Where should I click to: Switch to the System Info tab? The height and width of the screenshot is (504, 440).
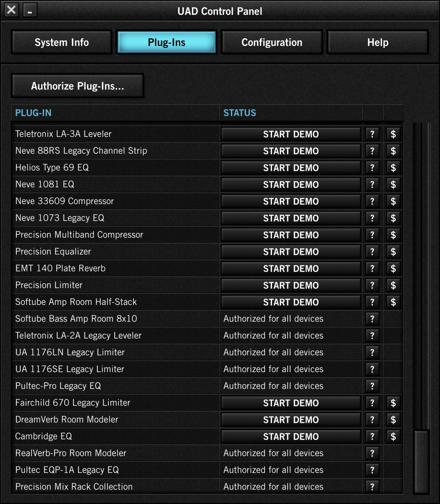click(62, 42)
